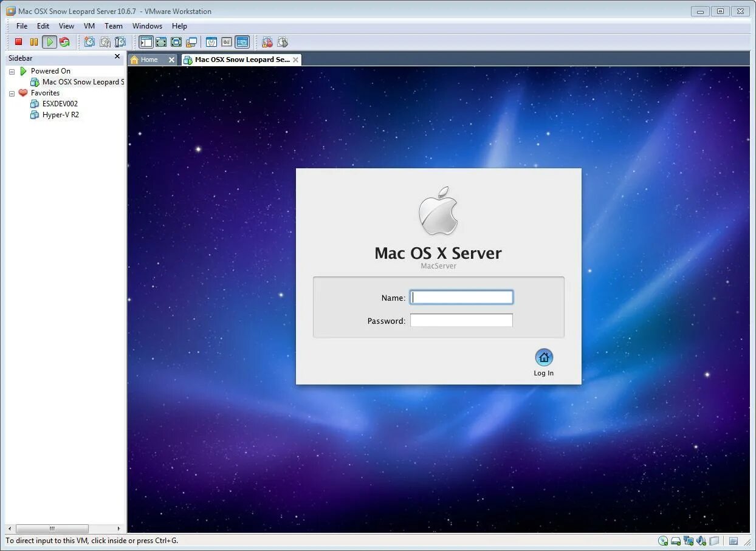Close the Home tab
This screenshot has width=756, height=551.
pyautogui.click(x=171, y=60)
